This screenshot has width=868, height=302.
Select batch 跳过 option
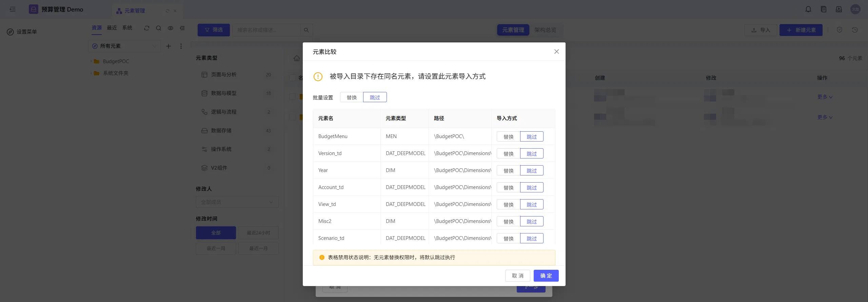pyautogui.click(x=375, y=97)
